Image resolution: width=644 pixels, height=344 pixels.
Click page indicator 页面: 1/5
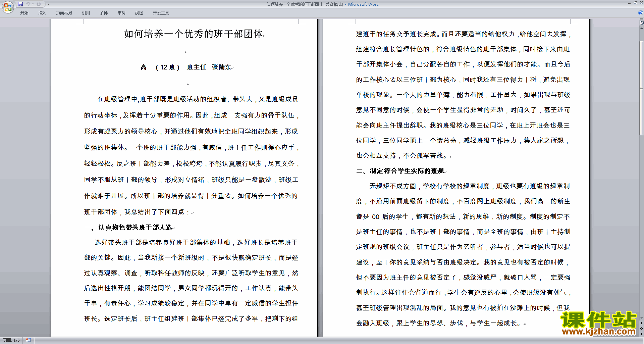click(11, 340)
